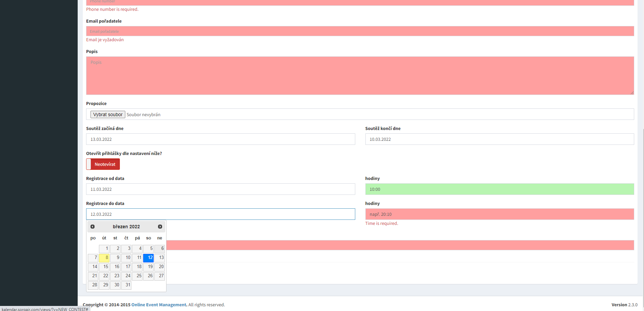Select day 7 in the calendar

93,258
